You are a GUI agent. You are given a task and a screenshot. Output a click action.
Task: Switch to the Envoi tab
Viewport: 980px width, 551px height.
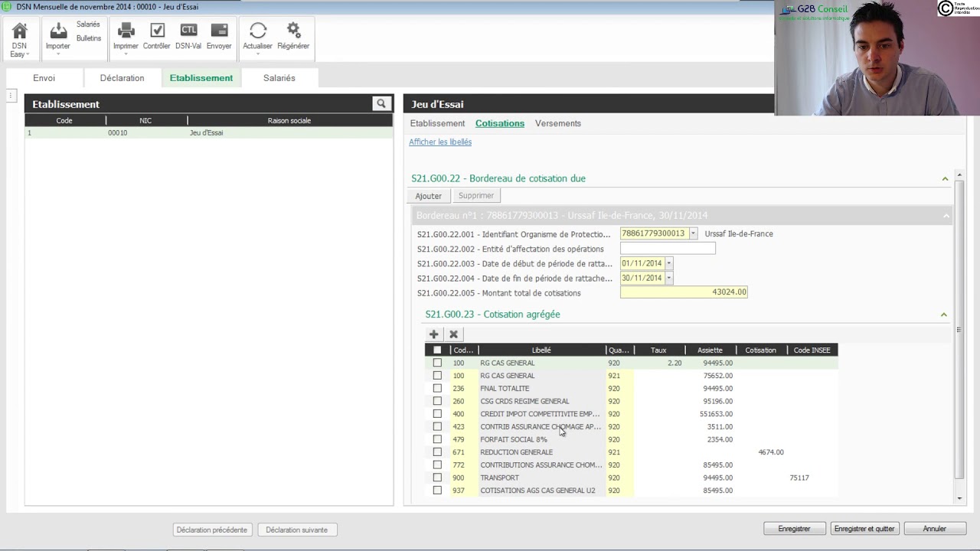(44, 78)
